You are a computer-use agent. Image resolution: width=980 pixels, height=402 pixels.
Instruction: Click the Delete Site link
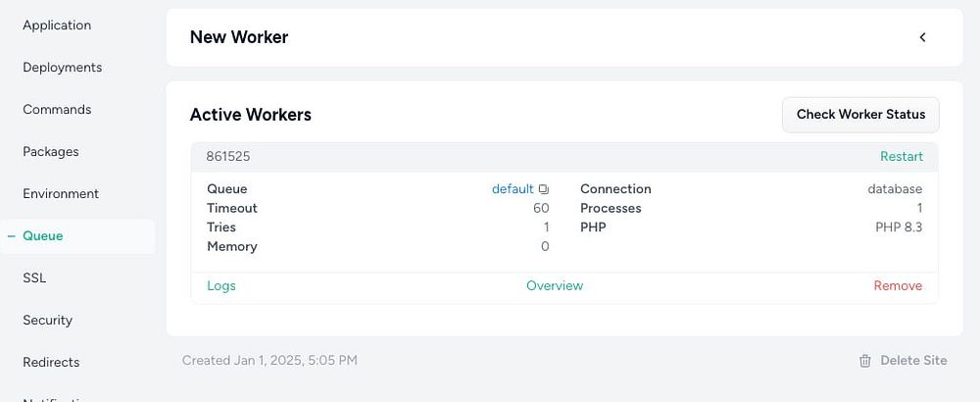913,361
